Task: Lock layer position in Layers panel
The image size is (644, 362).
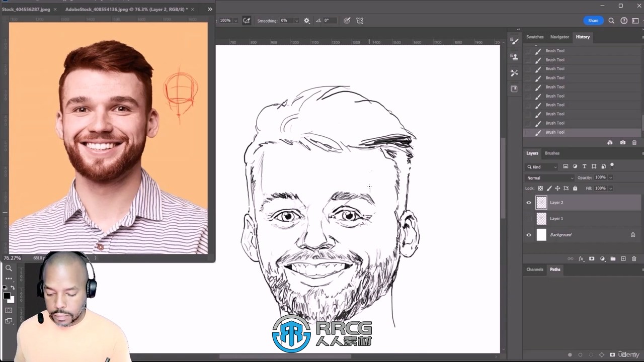Action: click(x=557, y=189)
